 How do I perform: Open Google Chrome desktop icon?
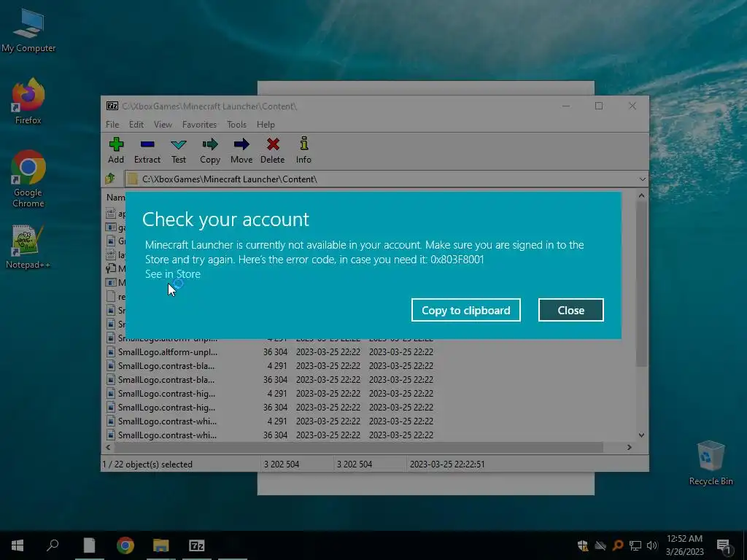click(x=28, y=179)
